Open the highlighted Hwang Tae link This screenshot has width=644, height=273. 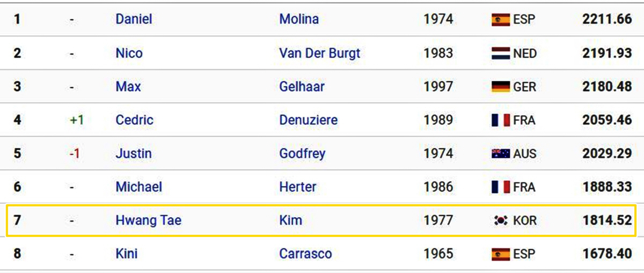coord(148,220)
